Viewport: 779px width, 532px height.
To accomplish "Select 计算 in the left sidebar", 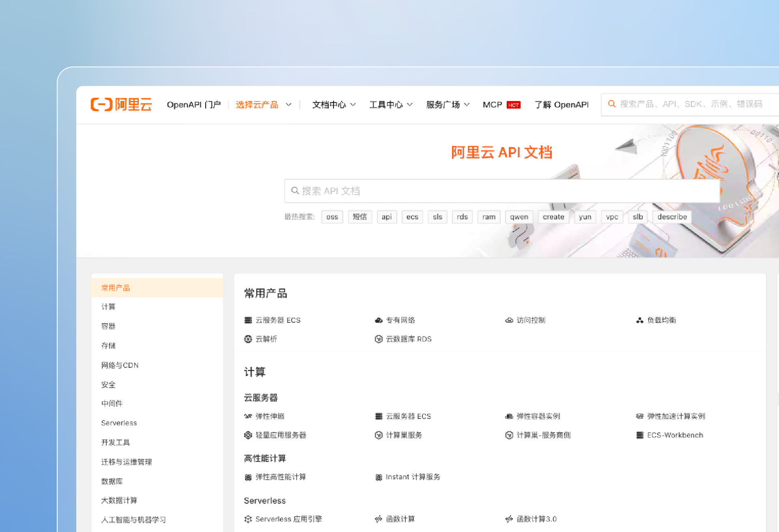I will tap(157, 307).
